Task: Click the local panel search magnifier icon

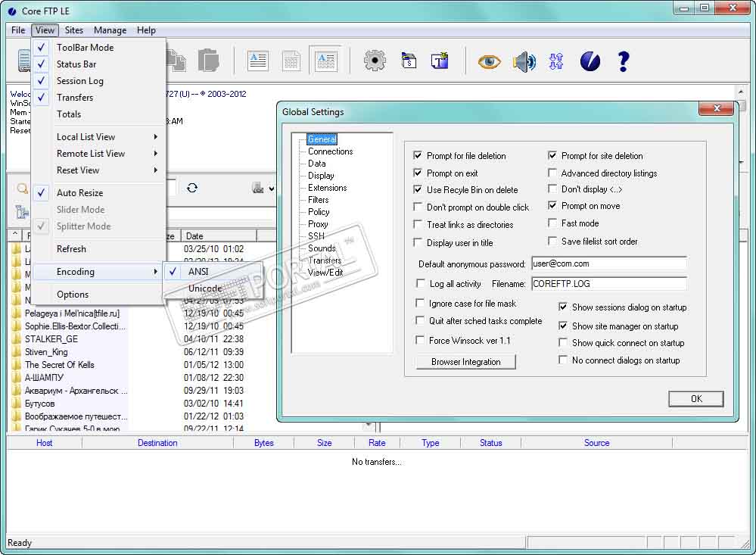Action: (x=22, y=189)
